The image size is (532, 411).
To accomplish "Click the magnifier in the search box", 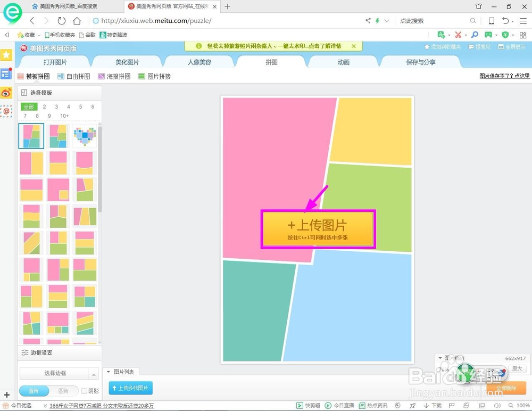I will click(x=472, y=21).
